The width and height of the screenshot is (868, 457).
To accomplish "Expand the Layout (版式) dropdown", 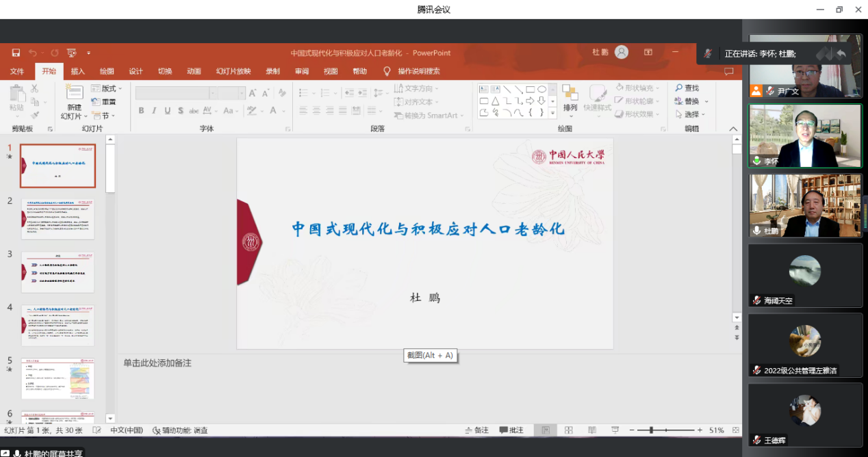I will point(111,88).
